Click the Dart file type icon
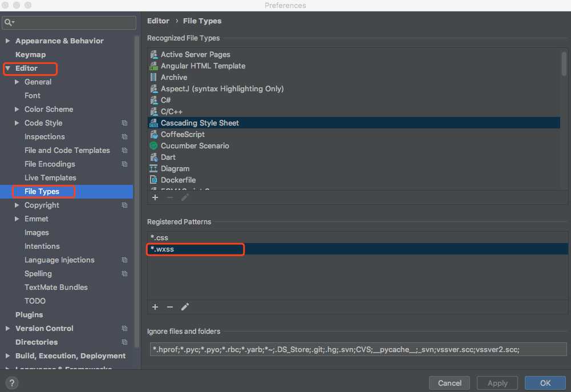 coord(153,157)
